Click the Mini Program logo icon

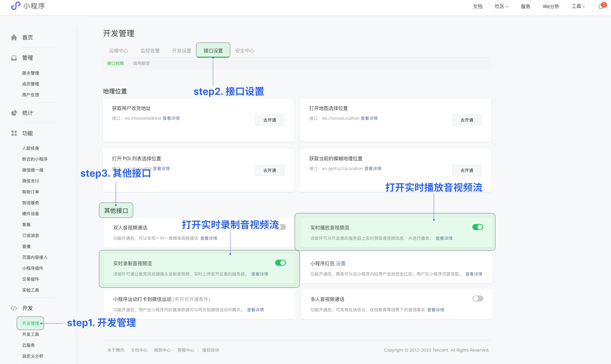pyautogui.click(x=16, y=6)
